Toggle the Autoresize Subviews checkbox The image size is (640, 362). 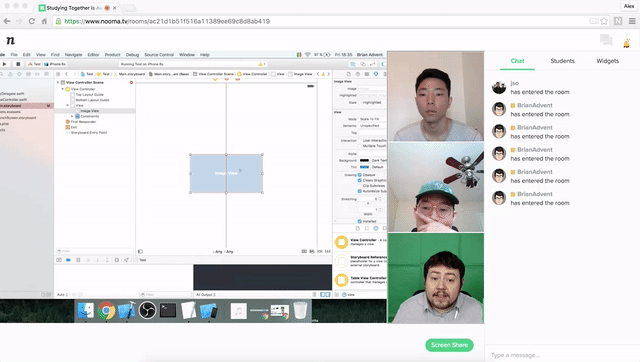360,191
